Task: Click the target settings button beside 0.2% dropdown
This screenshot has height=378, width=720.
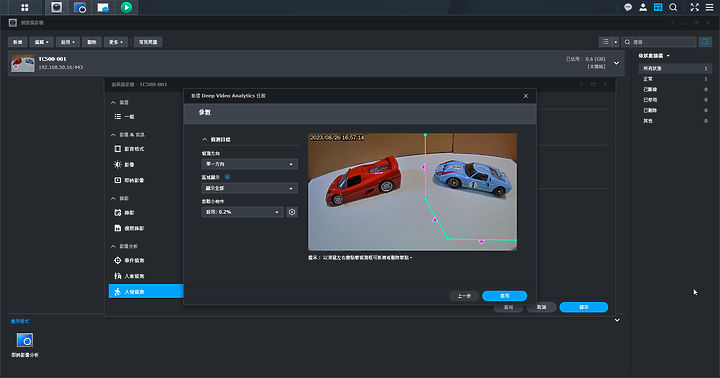Action: click(x=292, y=212)
